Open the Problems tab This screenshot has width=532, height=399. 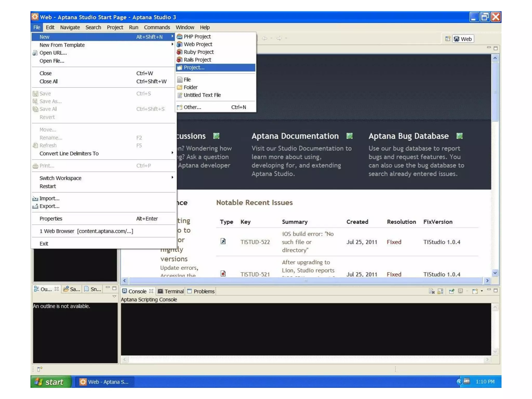tap(201, 291)
